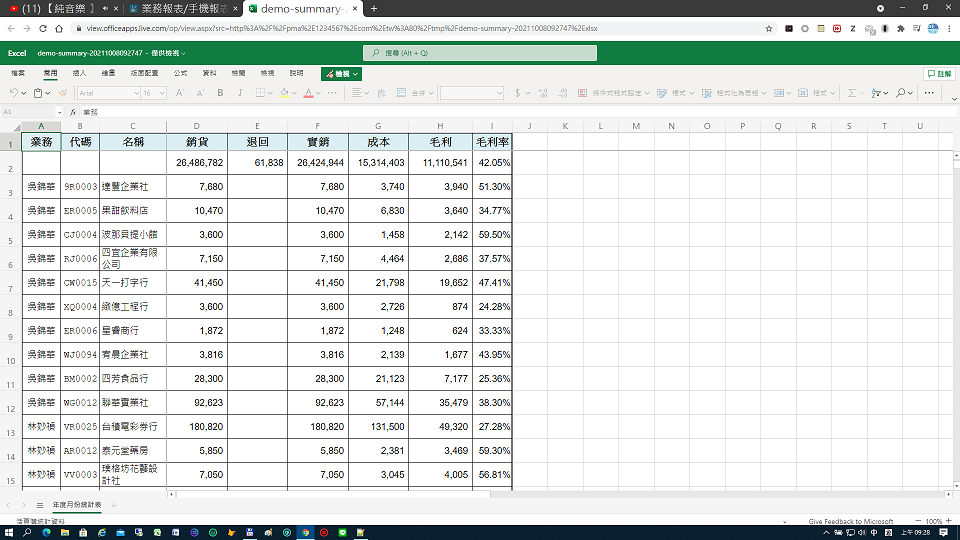The width and height of the screenshot is (960, 540).
Task: Expand font color dropdown arrow
Action: tap(318, 94)
